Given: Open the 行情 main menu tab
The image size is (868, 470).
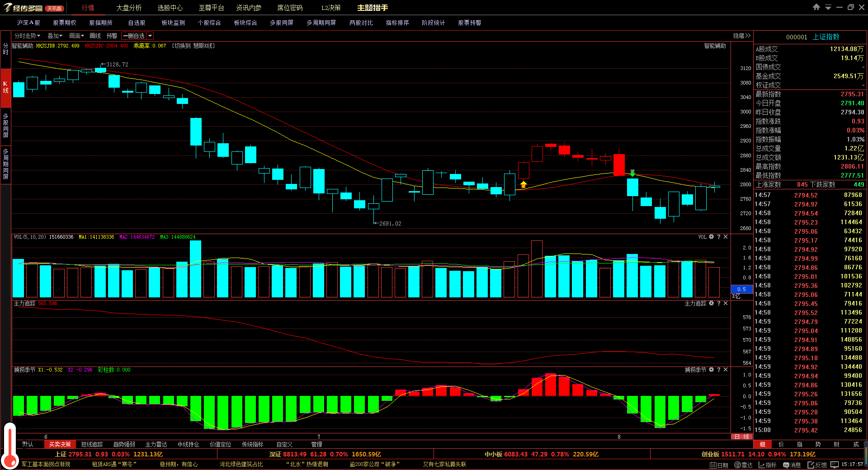Looking at the screenshot, I should (88, 8).
